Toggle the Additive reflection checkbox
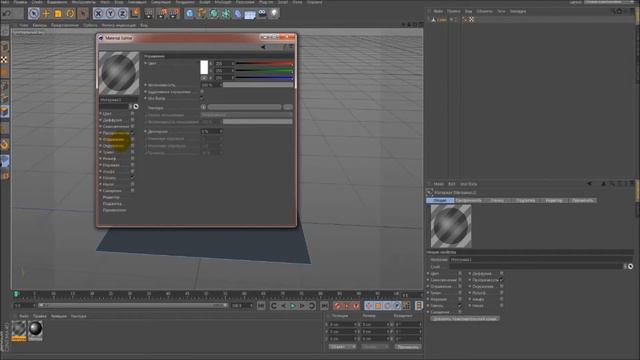 (x=202, y=92)
